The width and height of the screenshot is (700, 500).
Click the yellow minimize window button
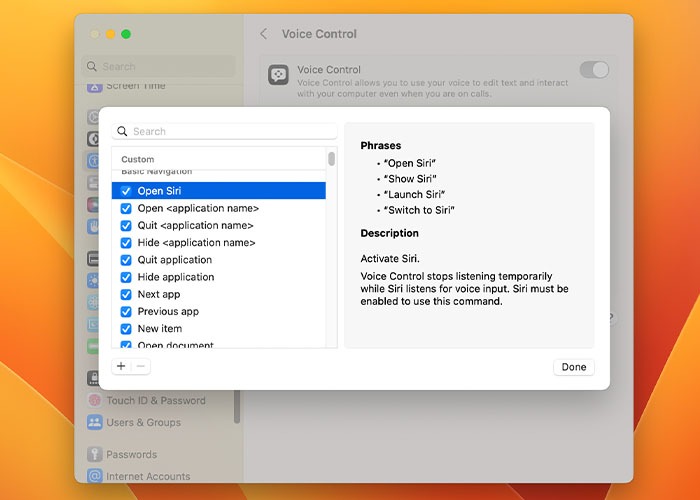[110, 34]
